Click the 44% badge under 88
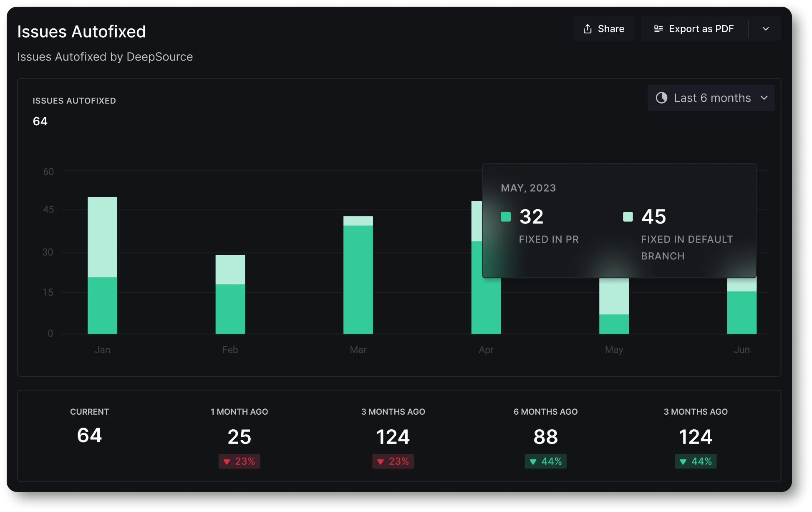This screenshot has width=812, height=512. [x=546, y=461]
